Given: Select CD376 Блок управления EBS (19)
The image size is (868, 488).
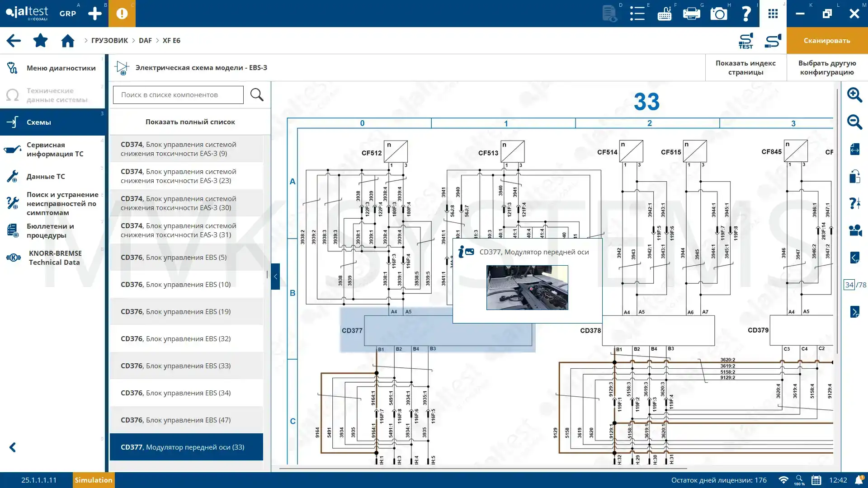Looking at the screenshot, I should 186,311.
